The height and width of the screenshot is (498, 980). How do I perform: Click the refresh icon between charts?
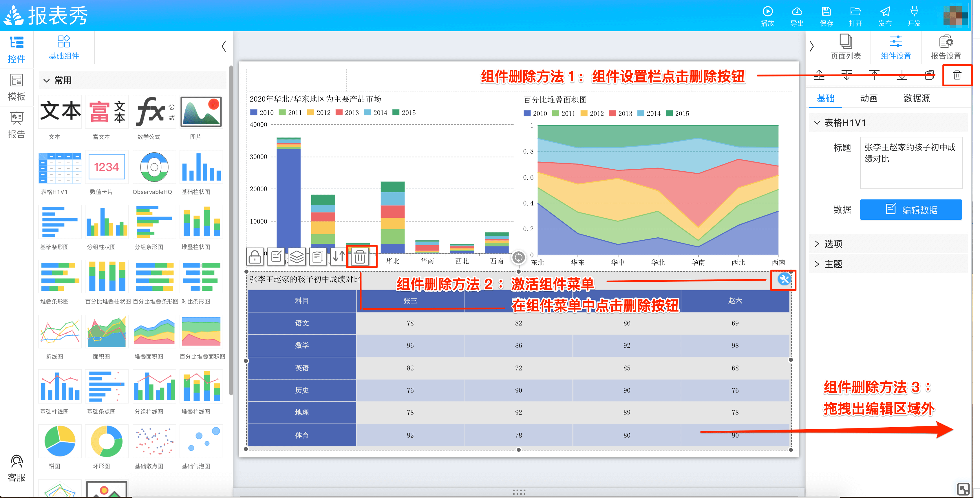pos(518,258)
